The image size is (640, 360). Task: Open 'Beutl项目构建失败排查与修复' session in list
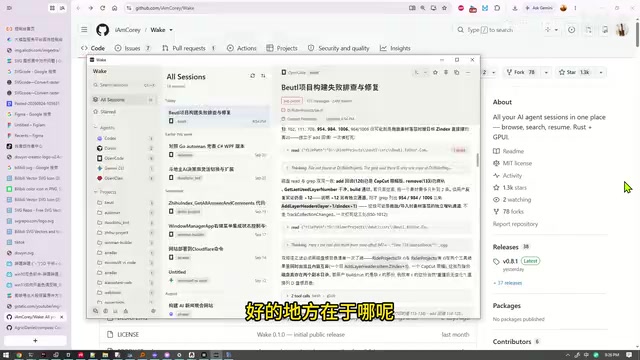point(217,116)
